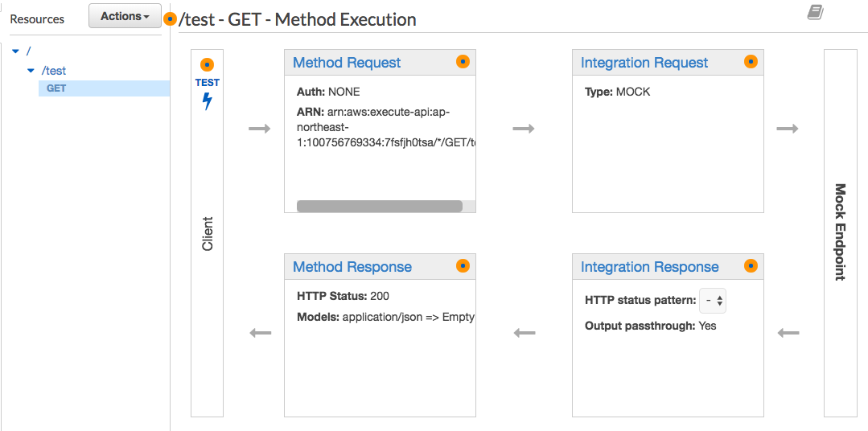Open the Integration Request settings link
868x431 pixels.
644,63
